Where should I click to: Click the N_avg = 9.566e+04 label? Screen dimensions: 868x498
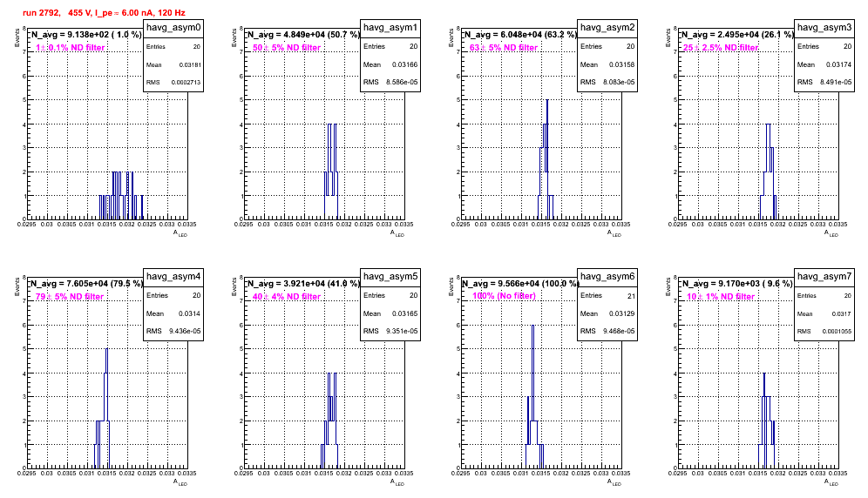[520, 284]
